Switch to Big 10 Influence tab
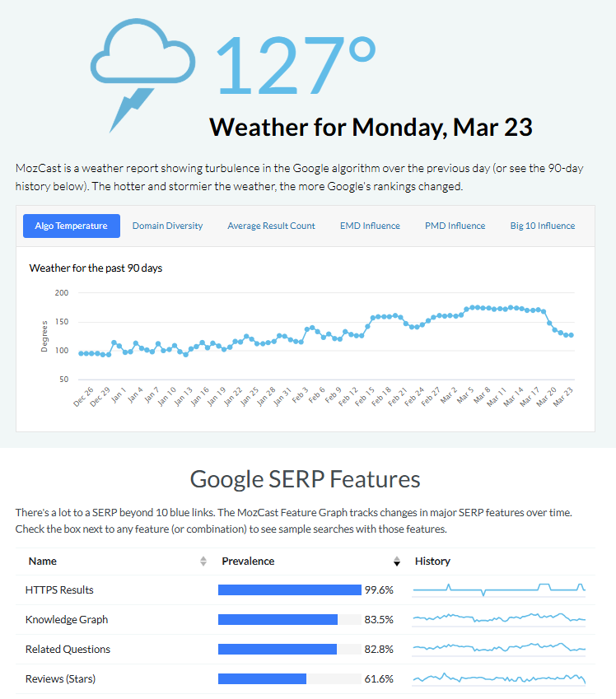This screenshot has height=699, width=616. 542,226
